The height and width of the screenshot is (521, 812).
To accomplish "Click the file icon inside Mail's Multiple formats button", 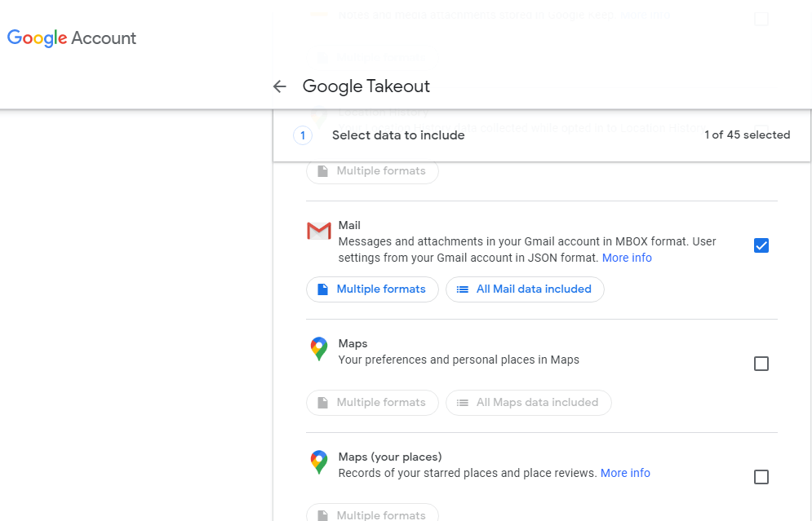I will 322,289.
